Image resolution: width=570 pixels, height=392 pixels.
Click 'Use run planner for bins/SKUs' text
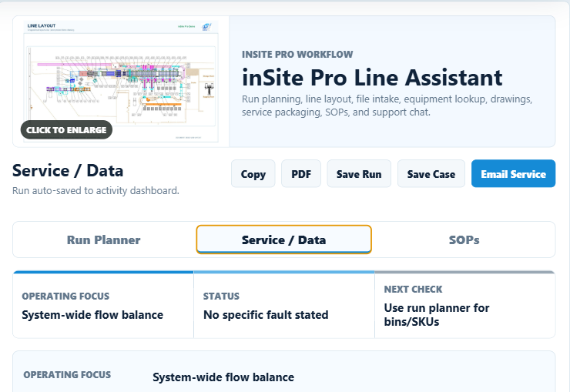[x=437, y=315]
